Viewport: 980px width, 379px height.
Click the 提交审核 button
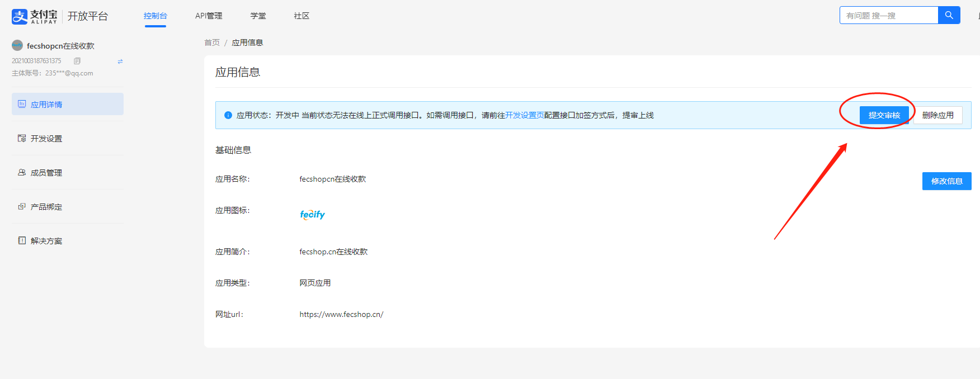point(884,115)
